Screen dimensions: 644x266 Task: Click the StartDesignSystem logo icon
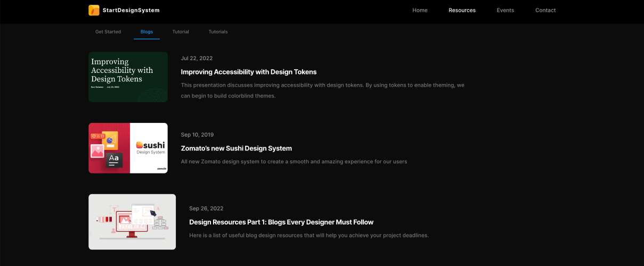coord(94,10)
